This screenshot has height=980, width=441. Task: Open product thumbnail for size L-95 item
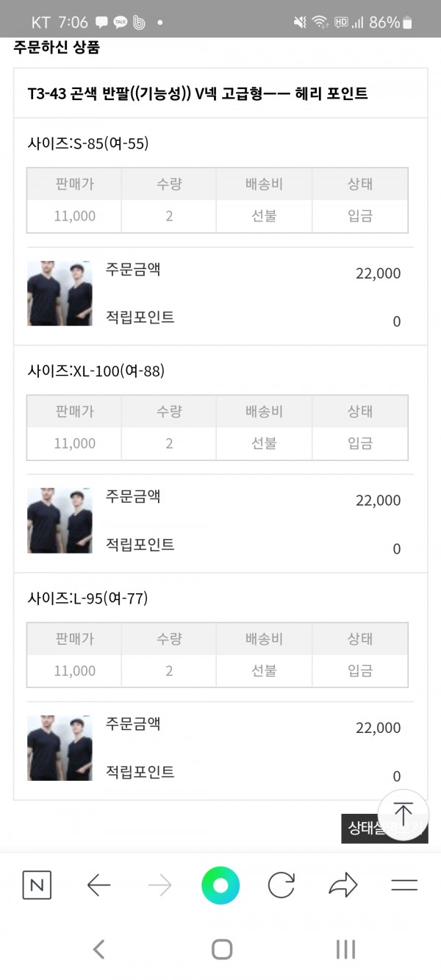pyautogui.click(x=60, y=748)
